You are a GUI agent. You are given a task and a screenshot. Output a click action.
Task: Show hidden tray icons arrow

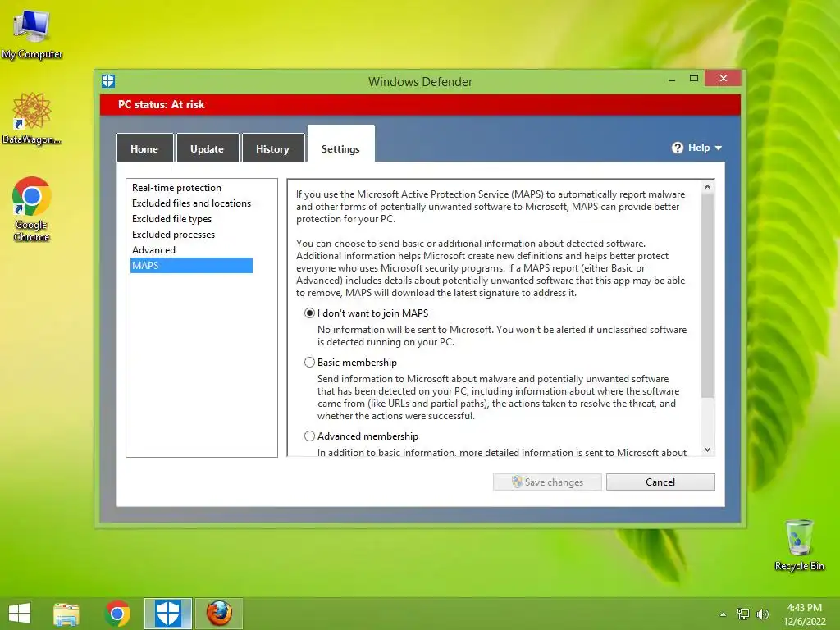click(x=723, y=614)
